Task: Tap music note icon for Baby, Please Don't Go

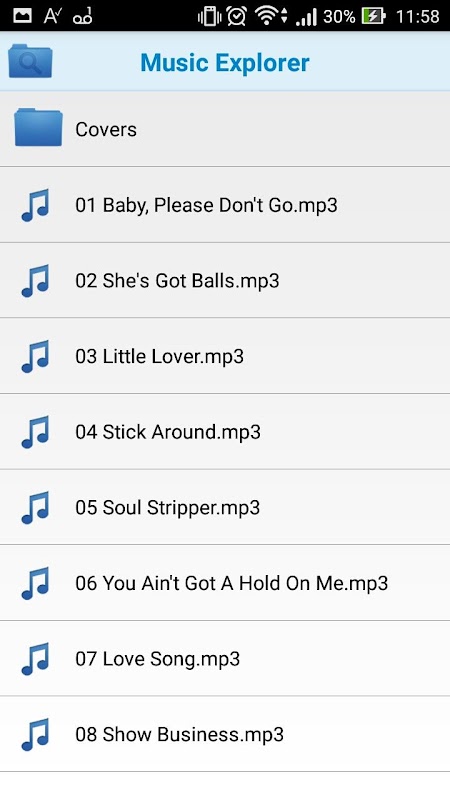Action: click(35, 205)
